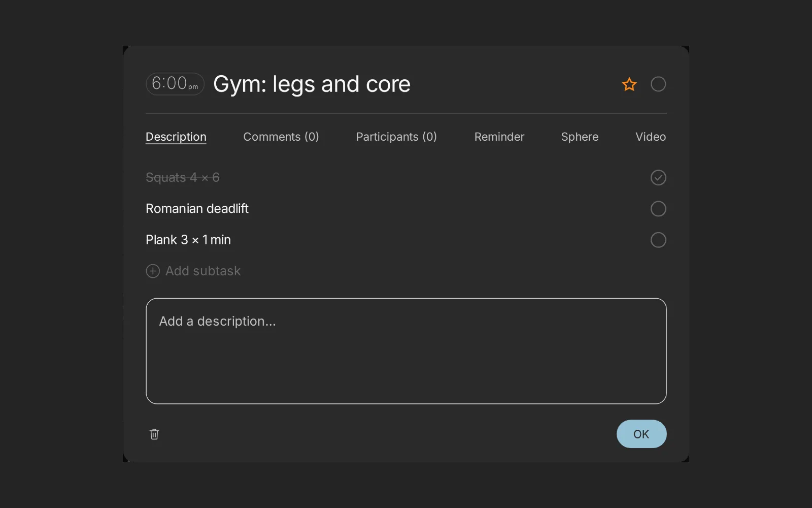This screenshot has width=812, height=508.
Task: Click the plus icon beside Add subtask
Action: (x=153, y=271)
